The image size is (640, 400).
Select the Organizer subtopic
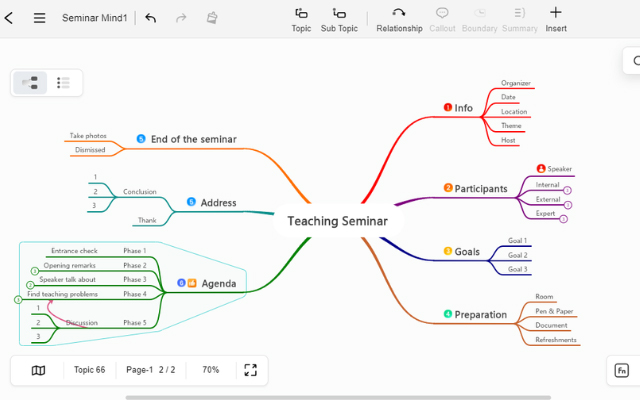pyautogui.click(x=516, y=83)
